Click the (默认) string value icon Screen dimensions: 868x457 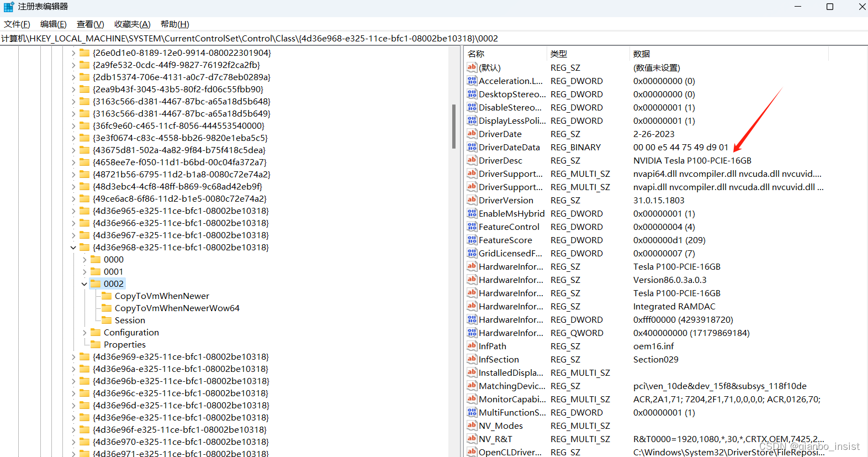pos(472,67)
